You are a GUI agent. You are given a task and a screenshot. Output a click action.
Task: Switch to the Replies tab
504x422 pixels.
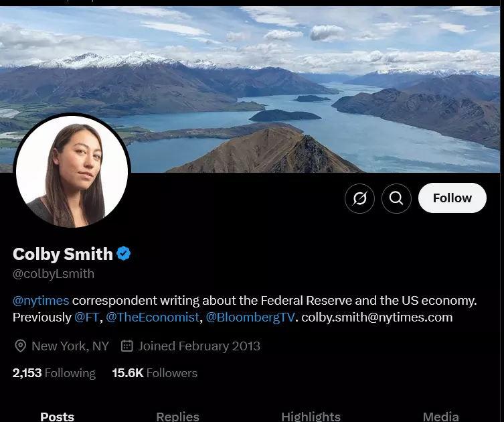(x=177, y=417)
